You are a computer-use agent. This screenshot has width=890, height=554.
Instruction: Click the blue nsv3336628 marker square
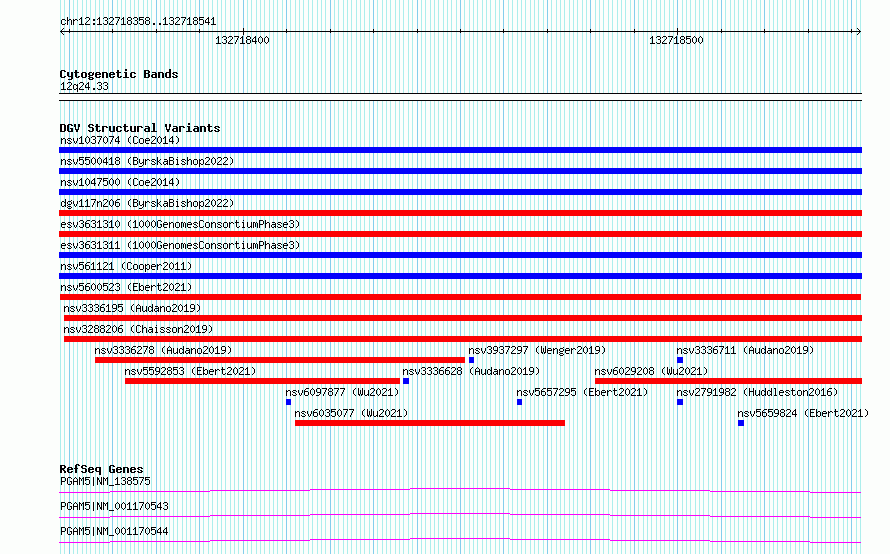(406, 381)
